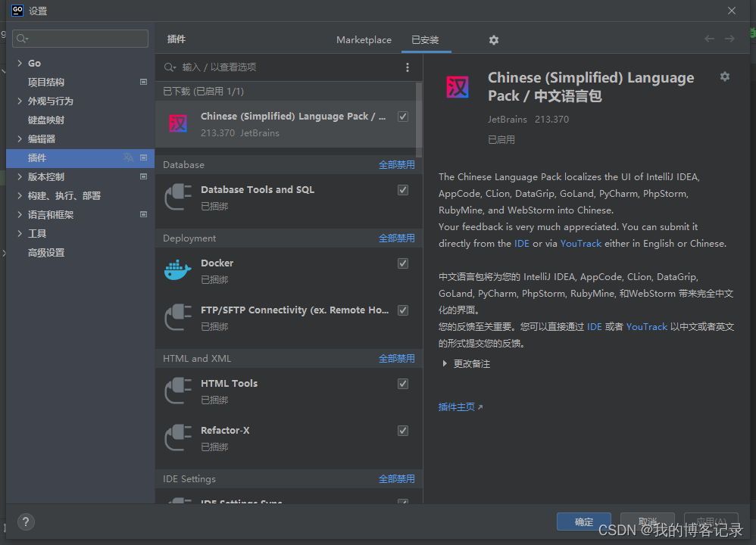The height and width of the screenshot is (545, 756).
Task: Click the Database Tools and SQL plug icon
Action: (x=178, y=197)
